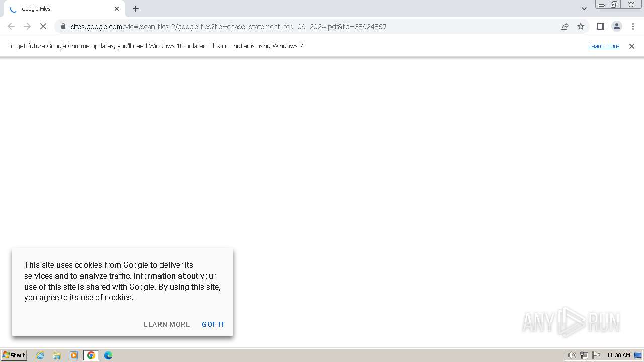Image resolution: width=644 pixels, height=362 pixels.
Task: Open Windows Media Player from taskbar
Action: tap(74, 355)
